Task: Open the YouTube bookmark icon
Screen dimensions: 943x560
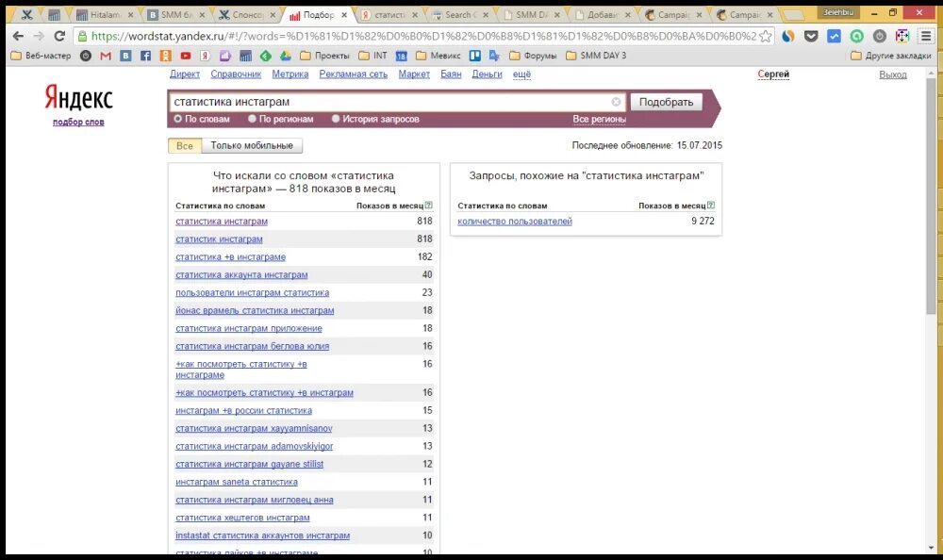Action: tap(185, 56)
